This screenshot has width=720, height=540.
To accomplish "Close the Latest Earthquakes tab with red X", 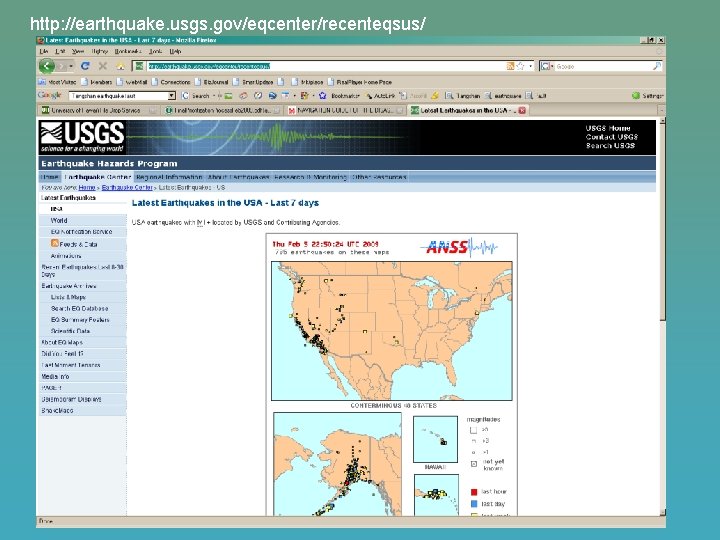I will 522,110.
